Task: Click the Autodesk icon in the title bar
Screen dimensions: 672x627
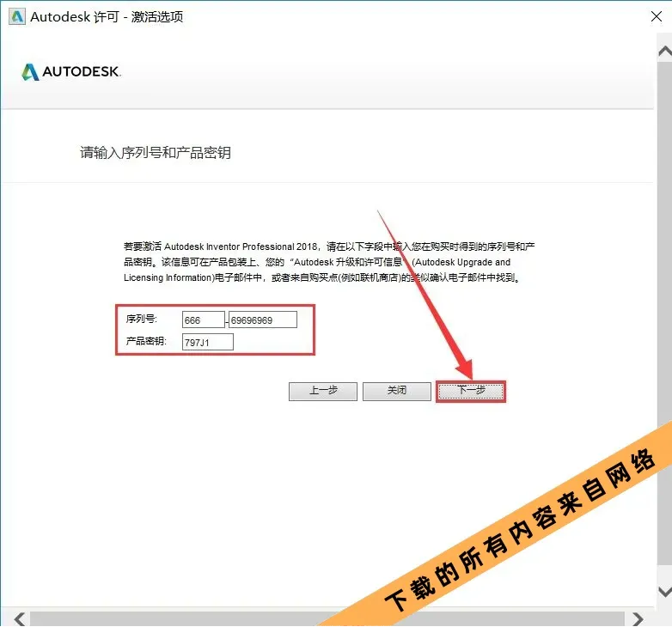Action: 17,16
